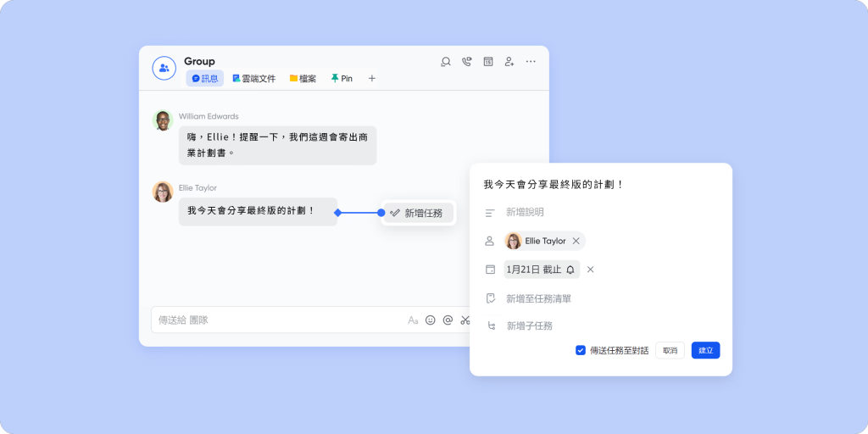Click the 新增子任務 field
This screenshot has width=868, height=434.
[530, 326]
